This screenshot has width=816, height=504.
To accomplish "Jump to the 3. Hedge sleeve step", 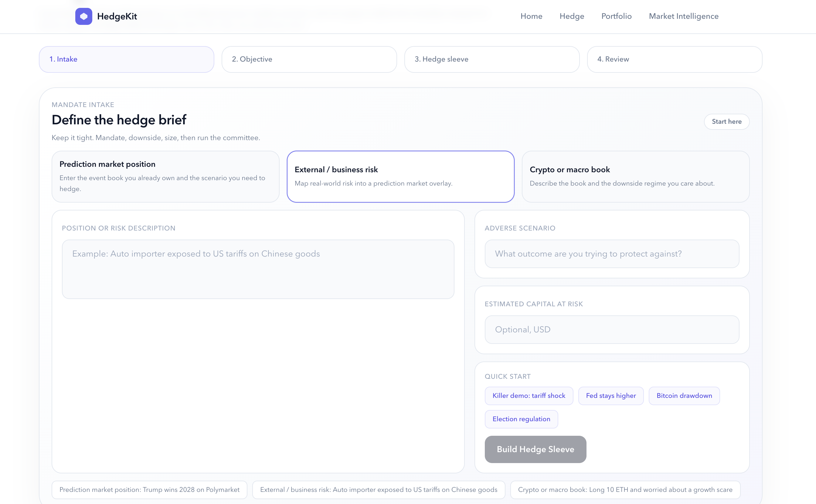I will pos(492,59).
